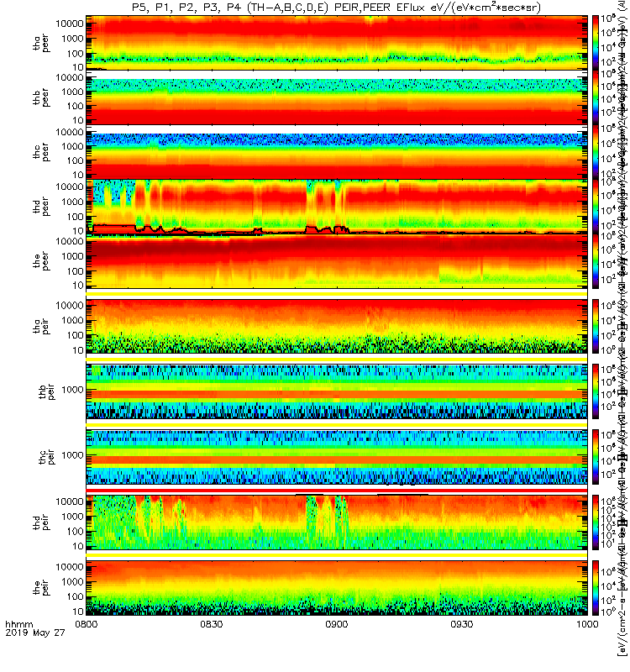The image size is (630, 672).
Task: Select the thc peir ion spectrogram panel
Action: pos(337,456)
